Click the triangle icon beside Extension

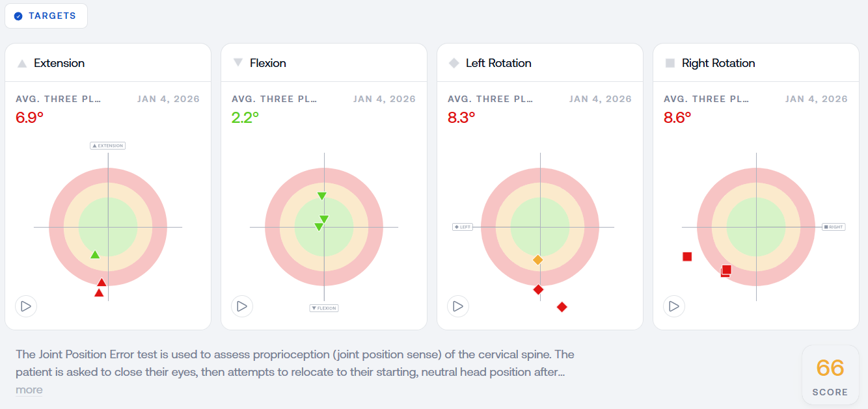click(21, 63)
